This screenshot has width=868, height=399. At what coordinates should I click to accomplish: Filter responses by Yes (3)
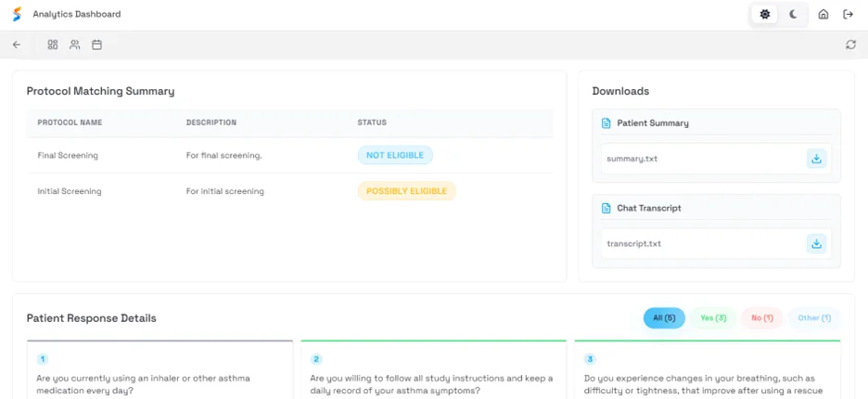tap(713, 318)
